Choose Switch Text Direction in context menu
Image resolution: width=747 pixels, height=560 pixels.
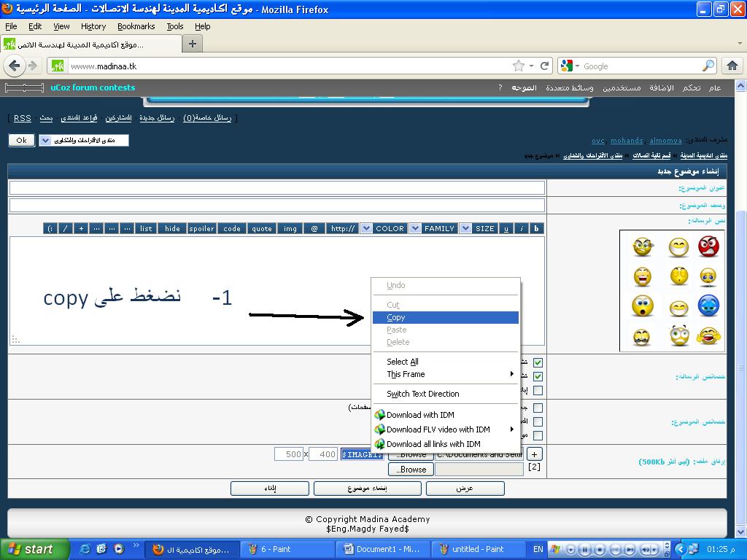(446, 394)
